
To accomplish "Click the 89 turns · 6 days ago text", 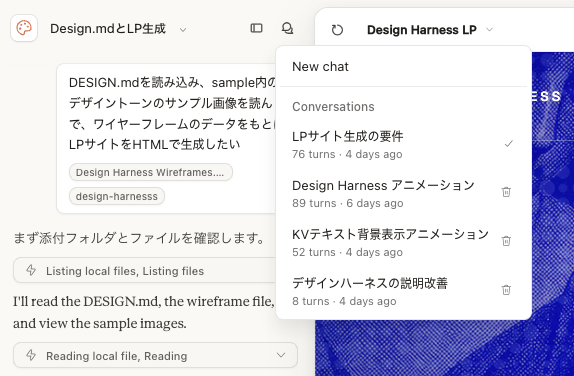I will point(347,203).
